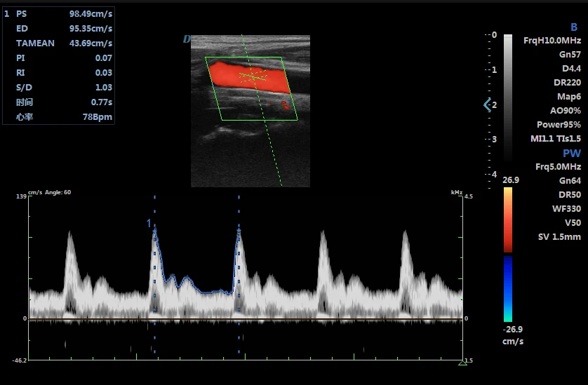The height and width of the screenshot is (385, 588).
Task: Click the WF330 wall filter parameter
Action: (566, 209)
